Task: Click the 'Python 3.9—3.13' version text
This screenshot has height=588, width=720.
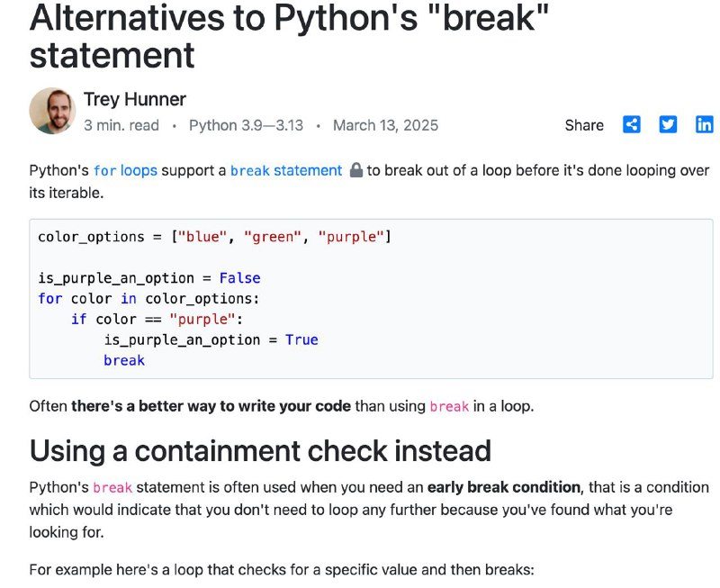Action: tap(246, 125)
